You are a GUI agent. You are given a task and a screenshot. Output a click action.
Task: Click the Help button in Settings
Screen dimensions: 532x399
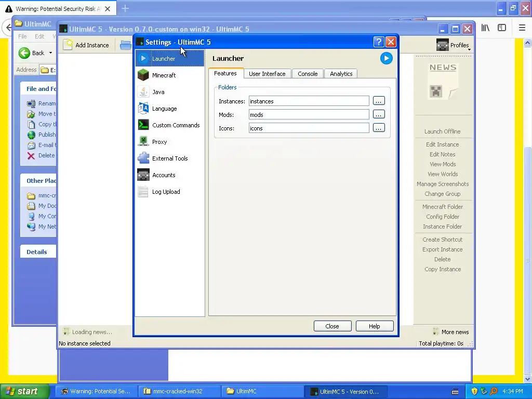click(x=375, y=326)
